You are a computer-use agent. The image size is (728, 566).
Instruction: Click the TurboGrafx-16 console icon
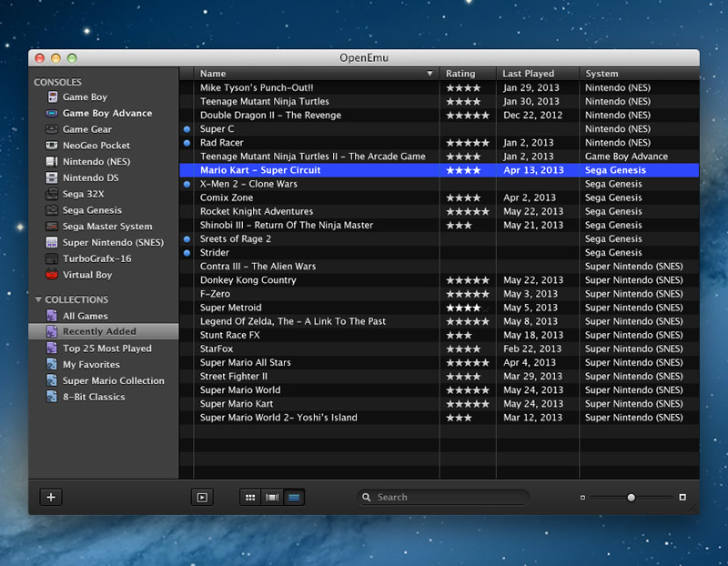[52, 258]
